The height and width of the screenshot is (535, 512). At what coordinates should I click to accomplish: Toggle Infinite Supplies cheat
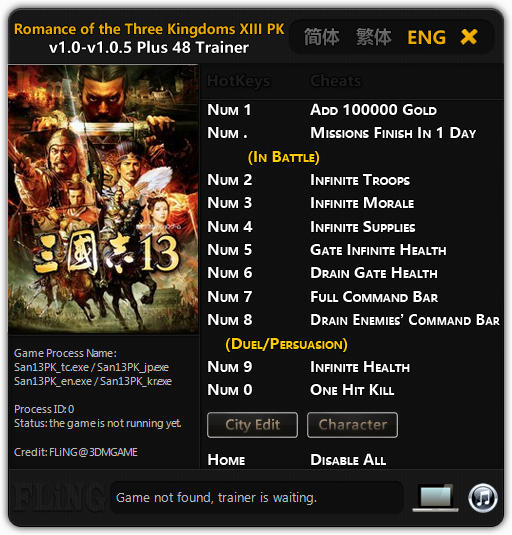363,227
